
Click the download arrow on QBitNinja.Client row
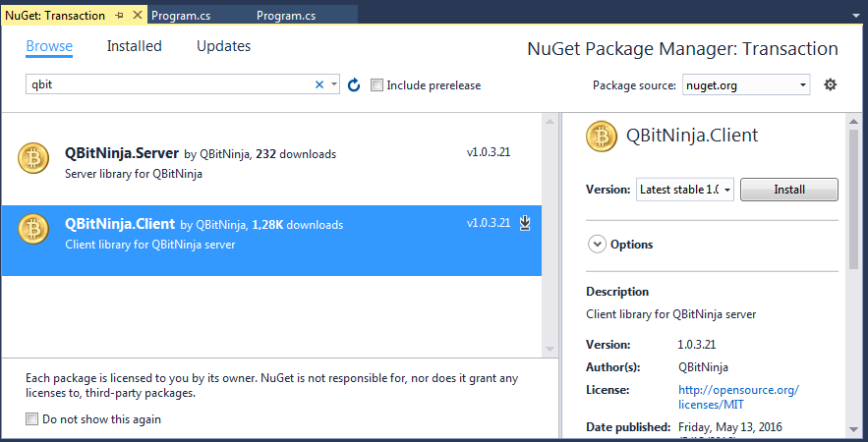[x=525, y=223]
